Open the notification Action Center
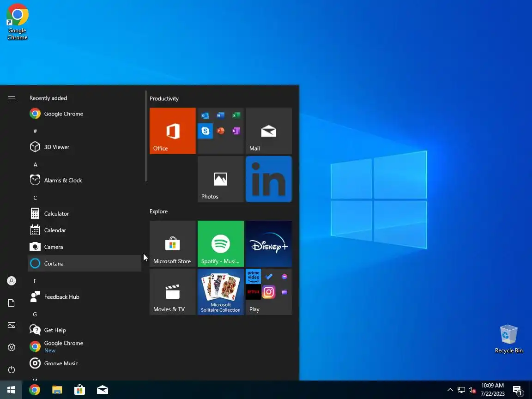The width and height of the screenshot is (532, 399). pos(517,390)
